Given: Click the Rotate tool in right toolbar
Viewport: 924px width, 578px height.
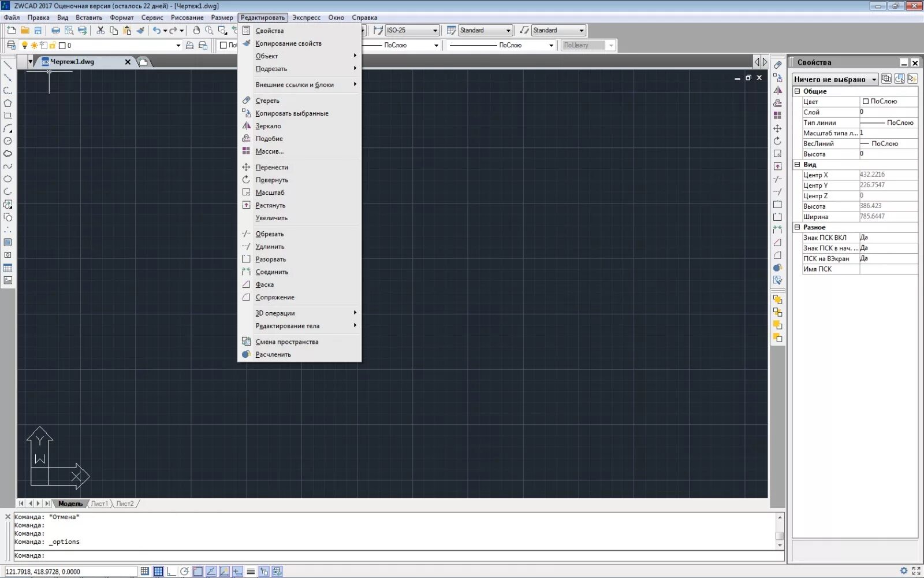Looking at the screenshot, I should 778,141.
